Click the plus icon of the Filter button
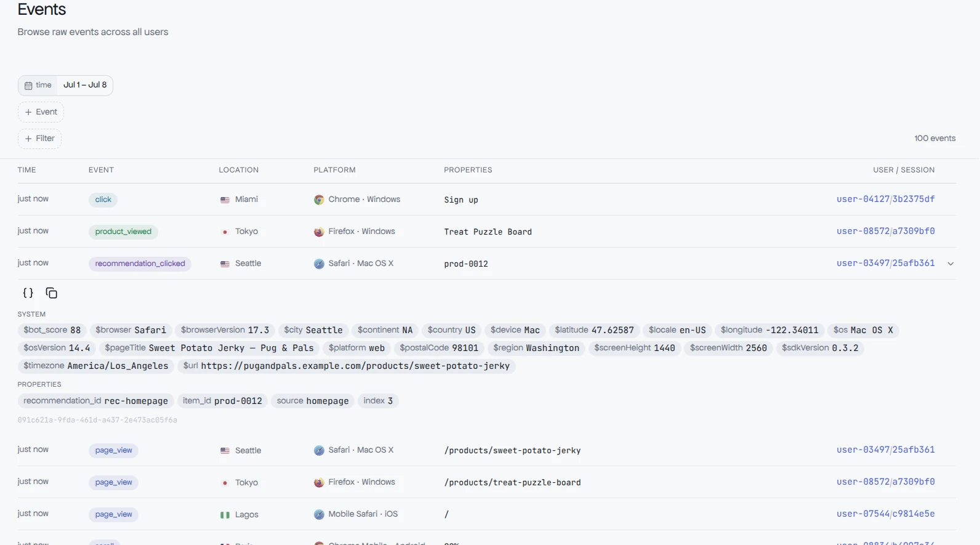This screenshot has height=545, width=980. (x=28, y=139)
